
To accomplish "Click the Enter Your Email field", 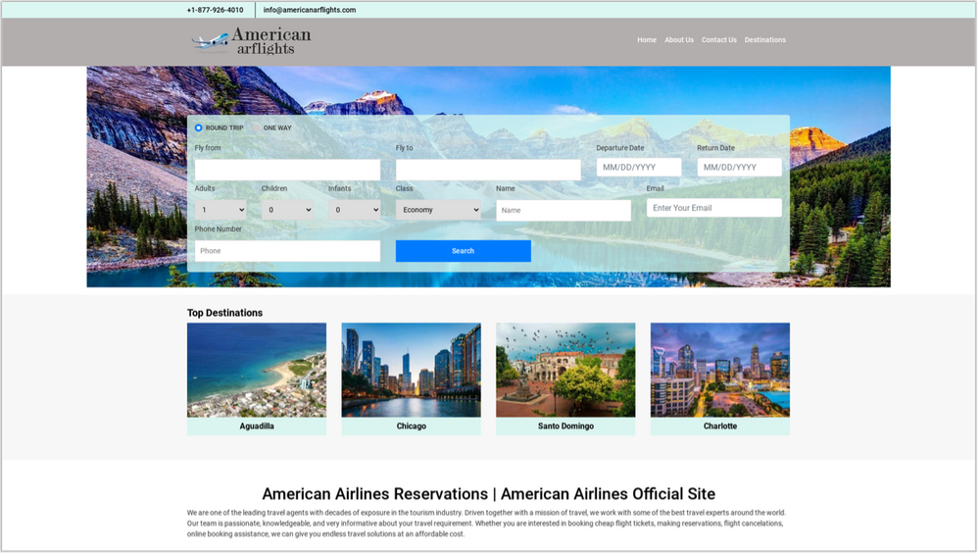I will 715,208.
